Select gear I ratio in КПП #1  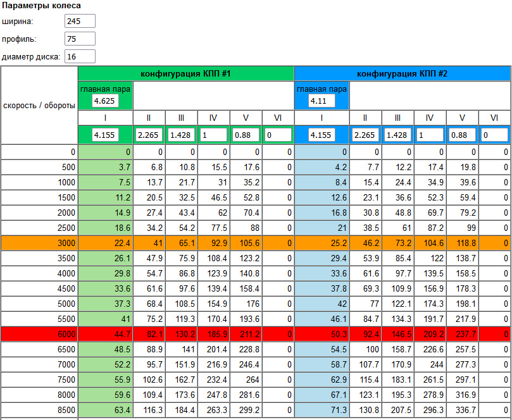tap(105, 135)
